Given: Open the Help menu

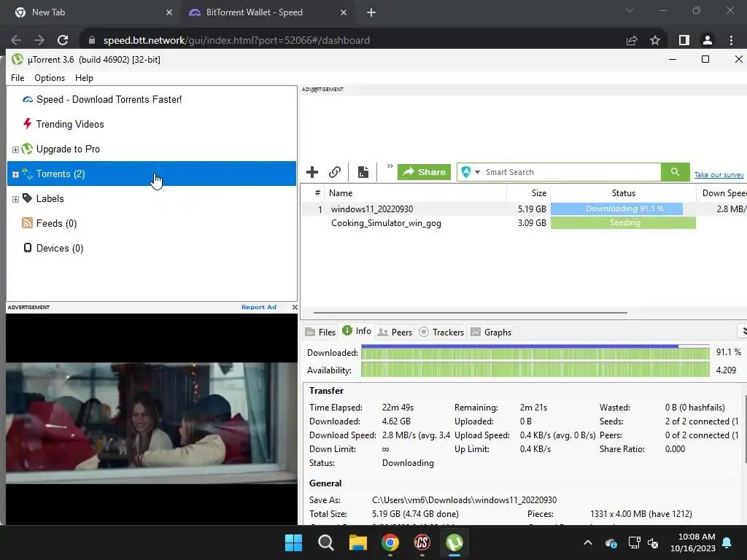Looking at the screenshot, I should coord(84,77).
